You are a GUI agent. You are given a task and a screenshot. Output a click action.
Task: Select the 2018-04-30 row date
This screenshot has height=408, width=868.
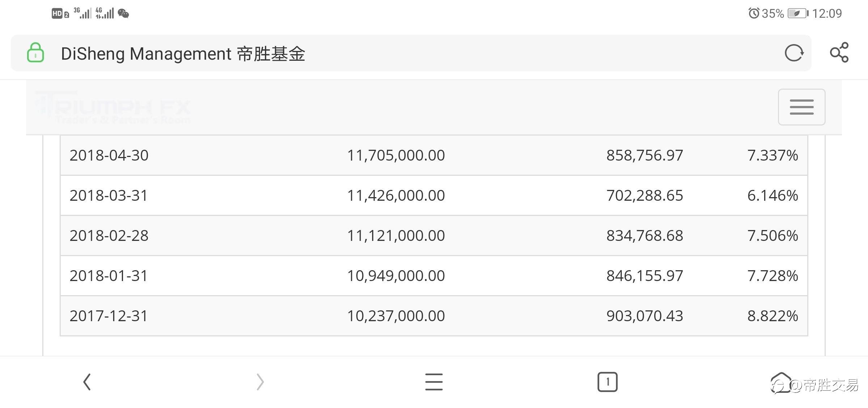click(x=109, y=156)
